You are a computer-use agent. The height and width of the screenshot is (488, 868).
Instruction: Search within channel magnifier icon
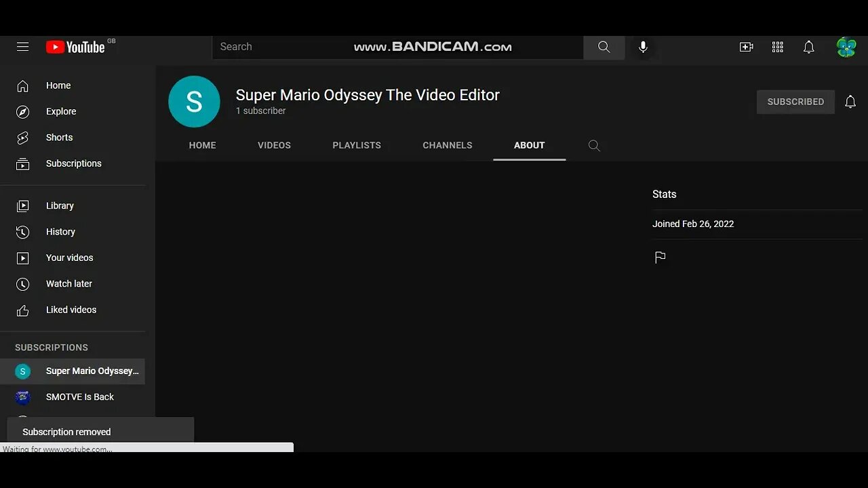click(594, 145)
